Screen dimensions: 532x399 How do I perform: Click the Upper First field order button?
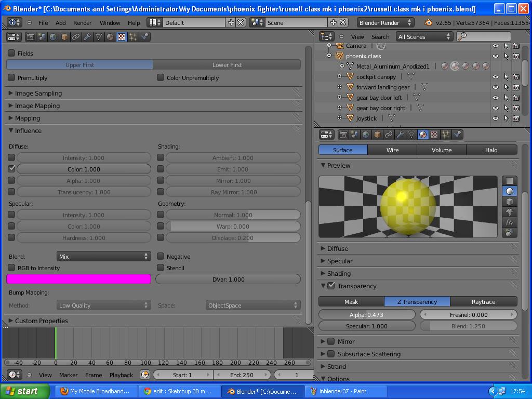click(x=79, y=64)
